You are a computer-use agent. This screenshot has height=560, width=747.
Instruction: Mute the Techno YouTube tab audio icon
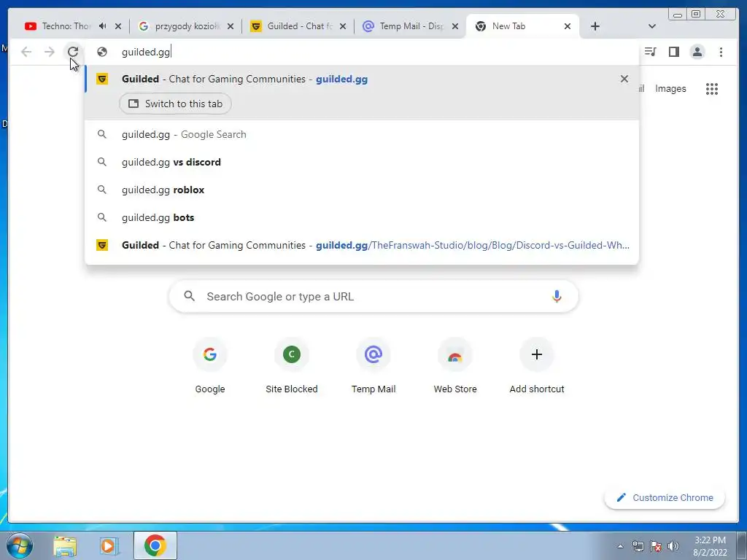[103, 26]
